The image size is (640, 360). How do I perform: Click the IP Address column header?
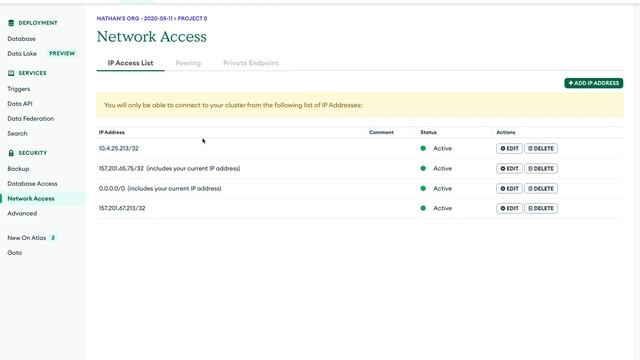(x=112, y=132)
